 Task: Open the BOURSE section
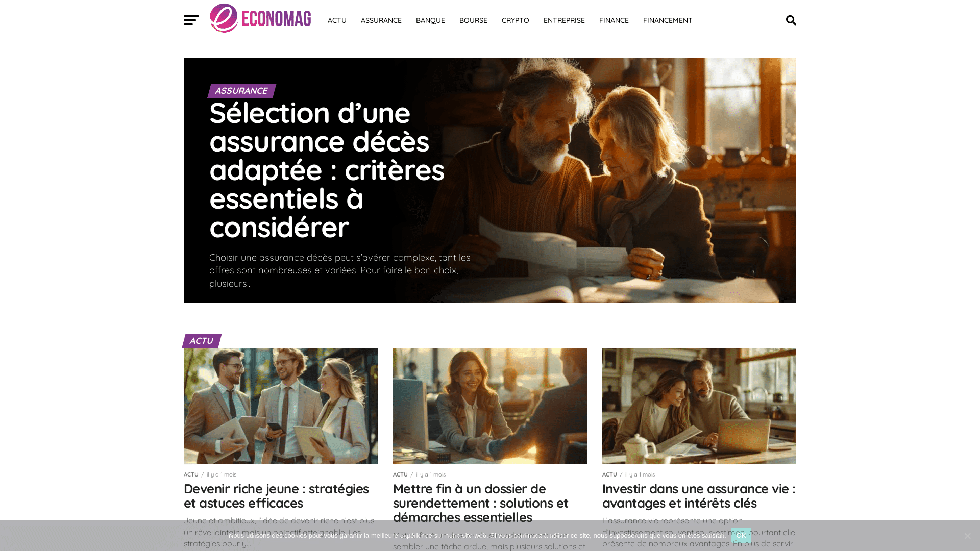[473, 20]
